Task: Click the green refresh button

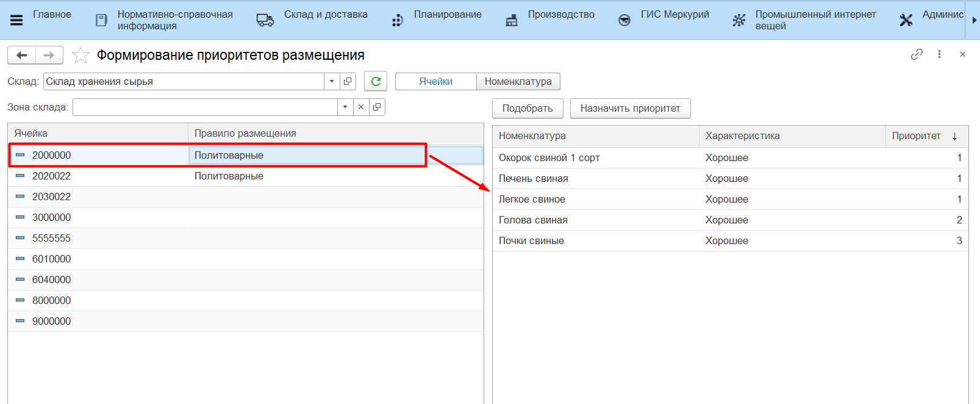Action: click(x=376, y=81)
